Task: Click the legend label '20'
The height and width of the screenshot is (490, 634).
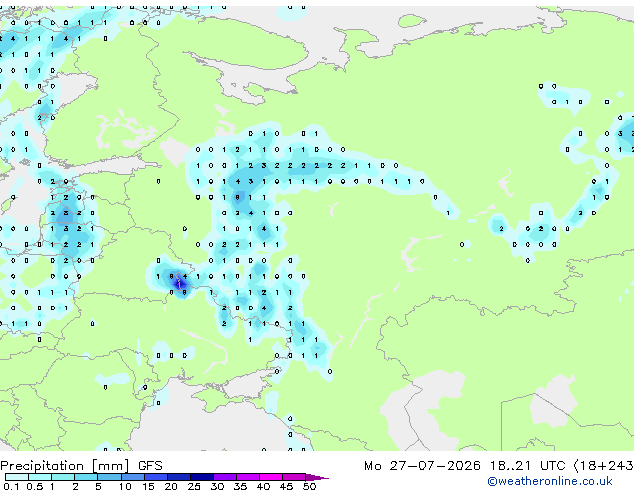Action: pyautogui.click(x=171, y=486)
